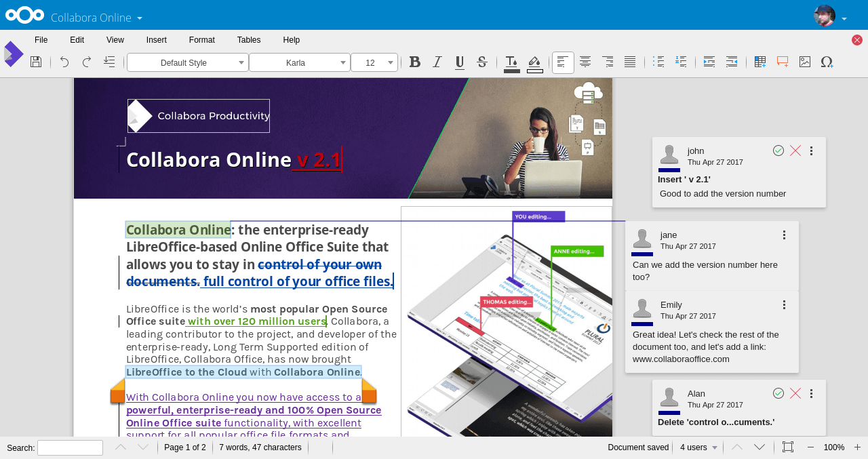Align text left
The image size is (868, 459).
tap(563, 62)
